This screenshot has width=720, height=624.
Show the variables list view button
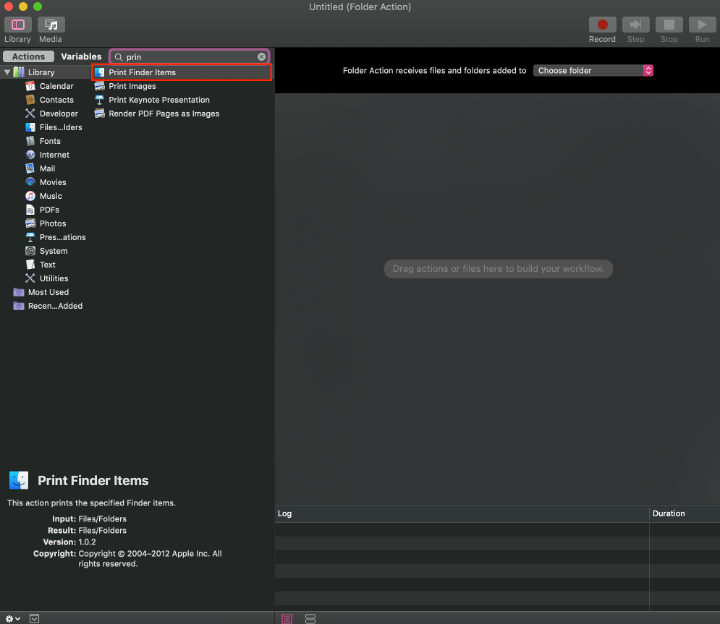[x=310, y=618]
